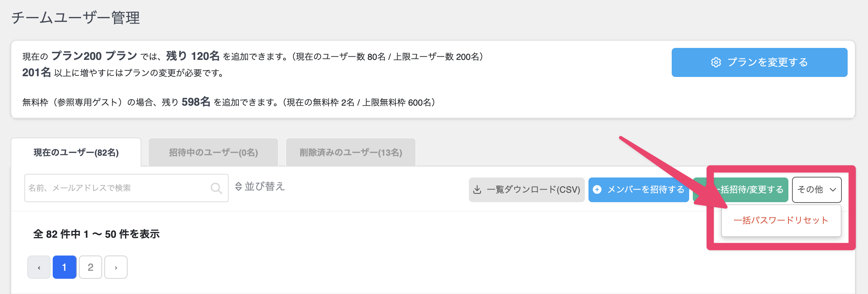This screenshot has width=868, height=294.
Task: Click the gear icon on the plan change button
Action: pos(716,62)
